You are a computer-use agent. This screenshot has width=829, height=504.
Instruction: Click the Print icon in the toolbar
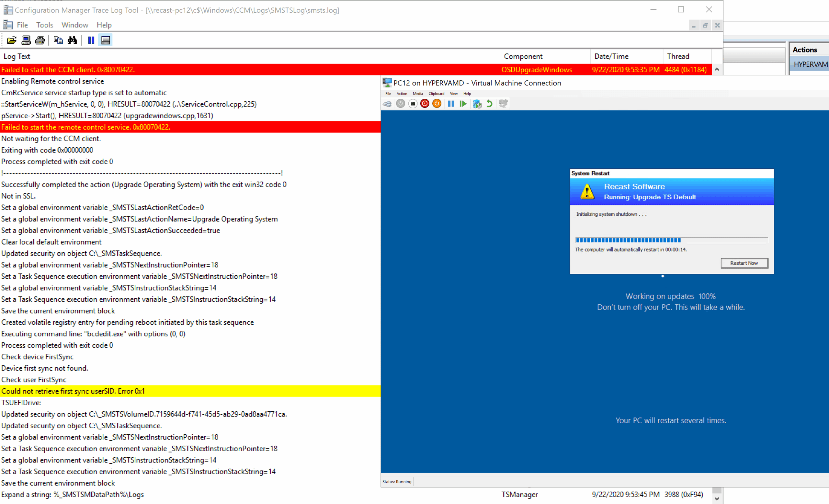[40, 40]
